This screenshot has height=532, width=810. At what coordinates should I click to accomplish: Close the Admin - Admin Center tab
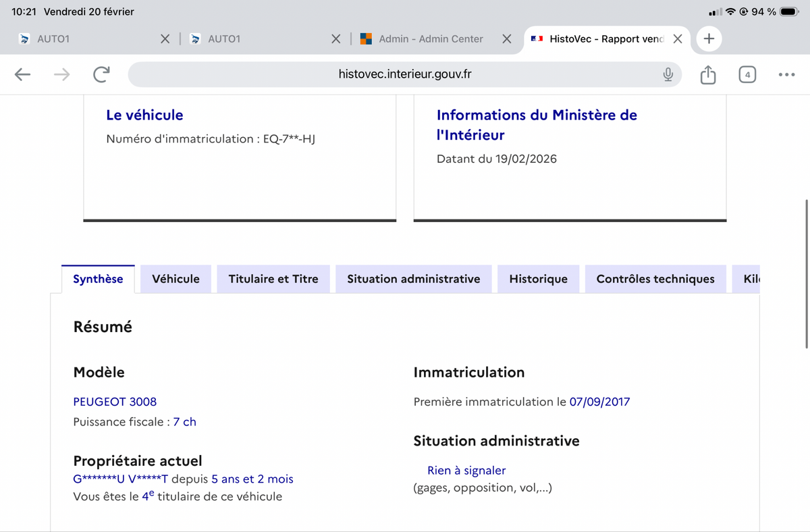506,39
